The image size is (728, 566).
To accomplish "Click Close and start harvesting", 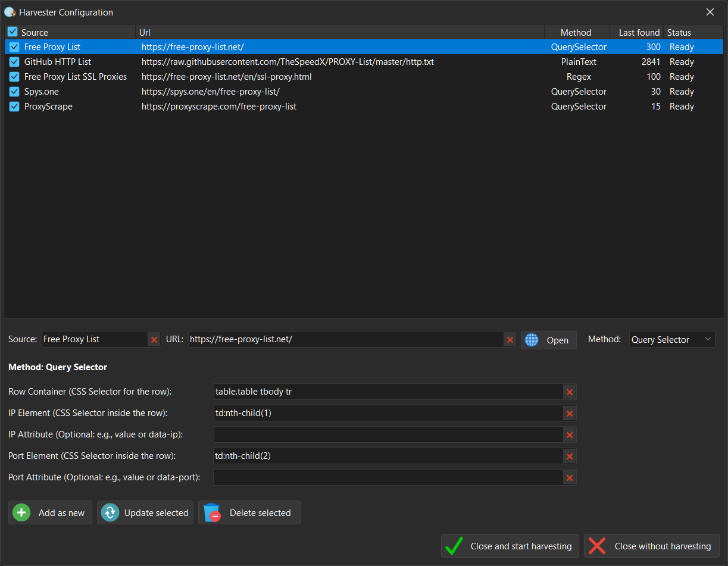I will [x=510, y=546].
